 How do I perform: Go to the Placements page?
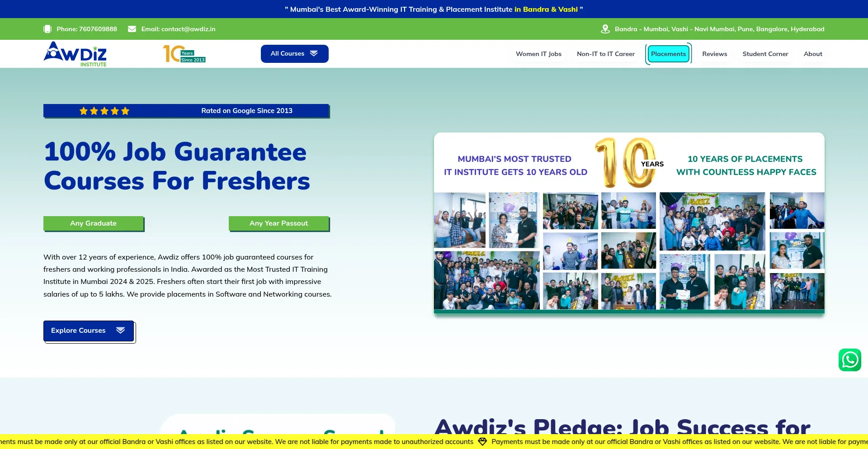[x=668, y=54]
